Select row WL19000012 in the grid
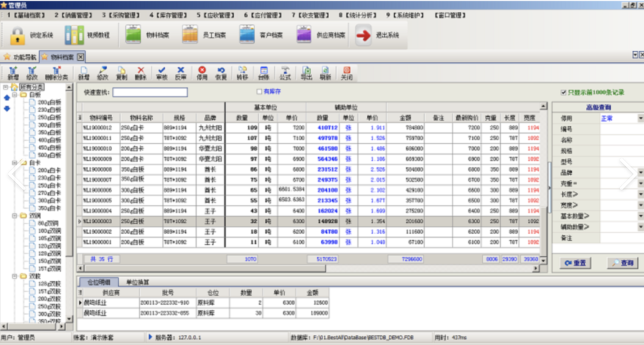 click(311, 128)
